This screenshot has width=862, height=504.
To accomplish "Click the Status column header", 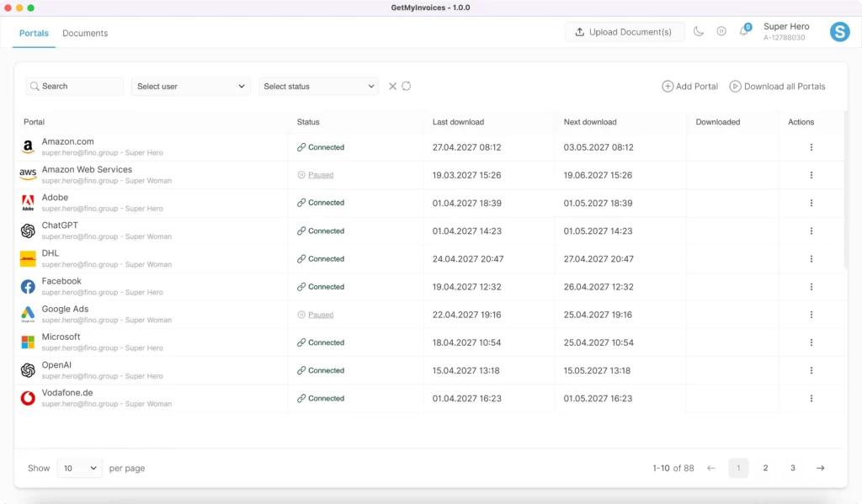I will (308, 122).
